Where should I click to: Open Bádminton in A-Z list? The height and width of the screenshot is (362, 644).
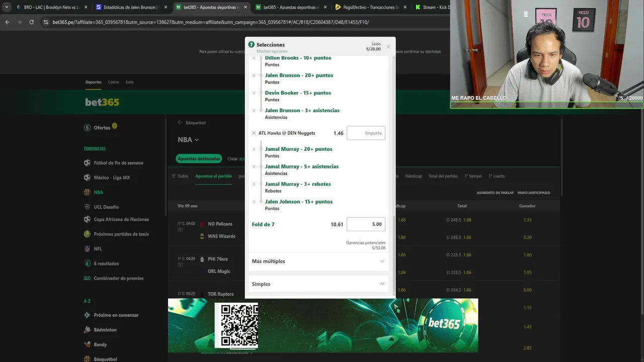(105, 330)
